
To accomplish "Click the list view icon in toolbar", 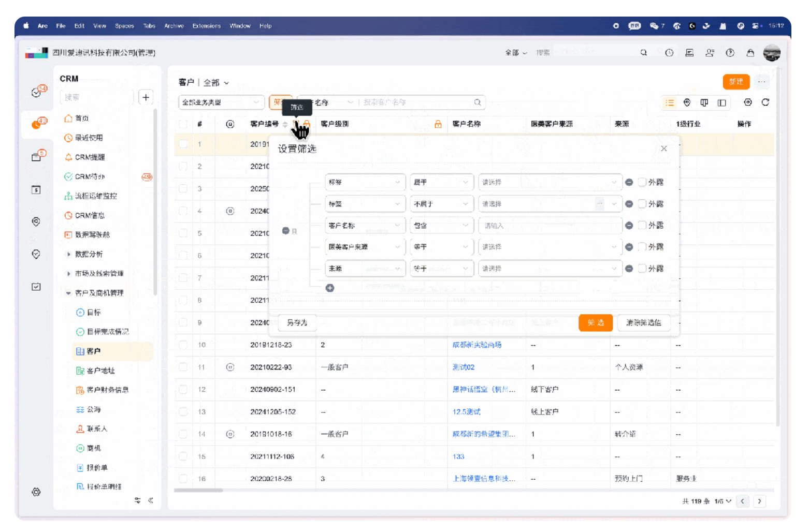I will (670, 102).
